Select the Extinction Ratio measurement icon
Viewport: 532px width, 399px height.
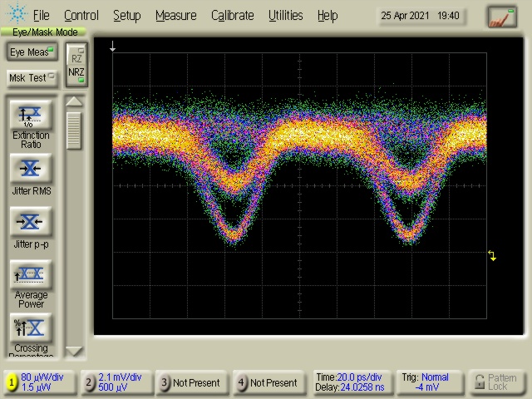(x=31, y=115)
